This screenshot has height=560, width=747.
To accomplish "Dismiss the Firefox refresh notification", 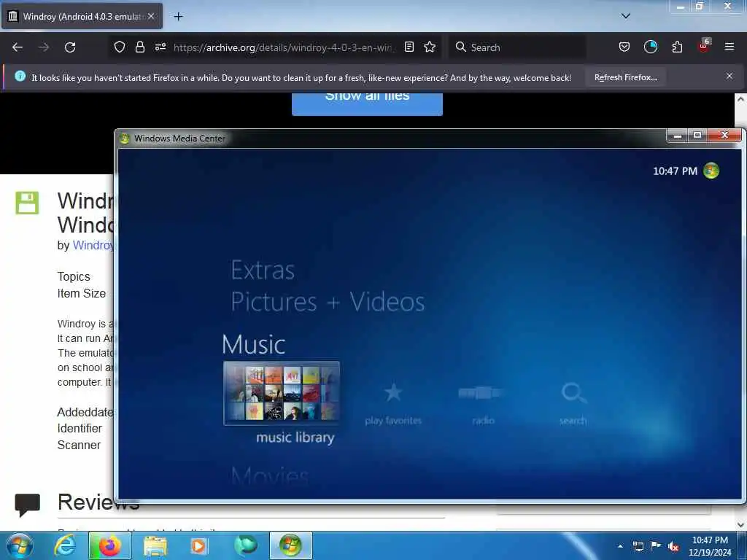I will (729, 76).
